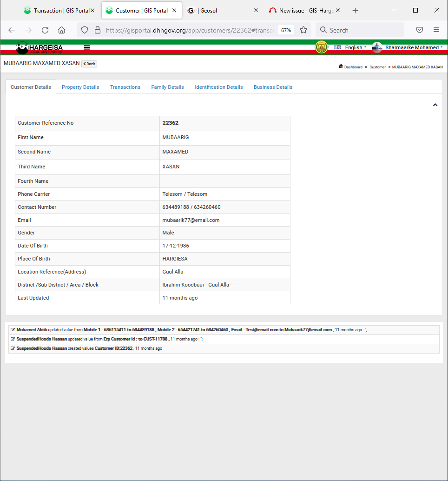Viewport: 448px width, 481px height.
Task: Click the edit icon on Mohamed Abiib log entry
Action: click(x=13, y=330)
